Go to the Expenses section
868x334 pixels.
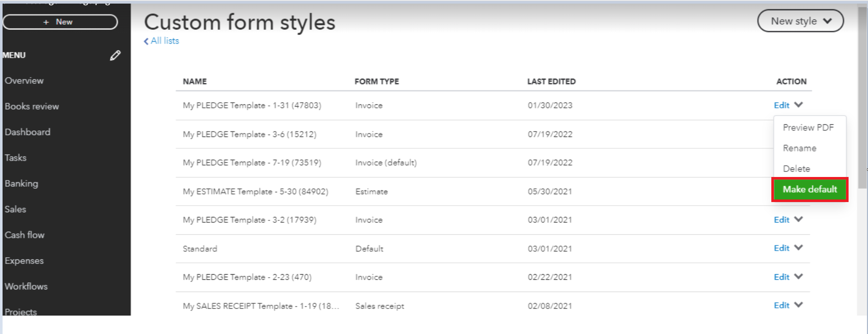tap(24, 260)
